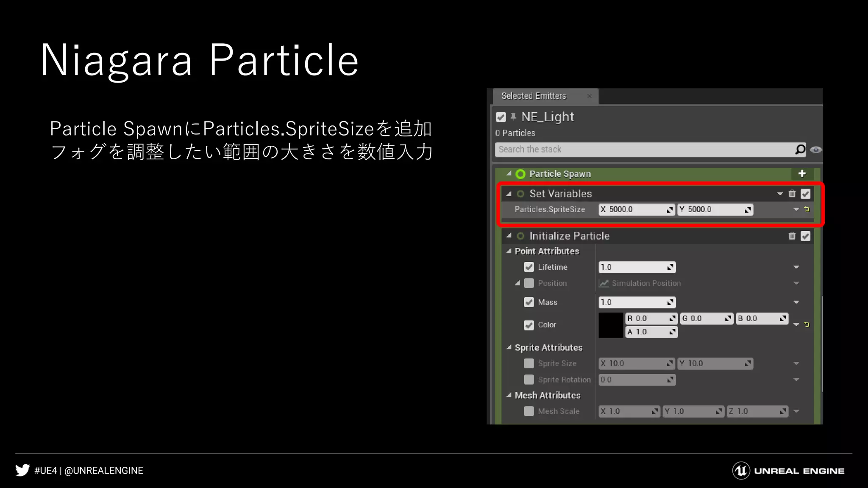Open Sprite Rotation value dropdown arrow
This screenshot has width=868, height=488.
(x=796, y=380)
